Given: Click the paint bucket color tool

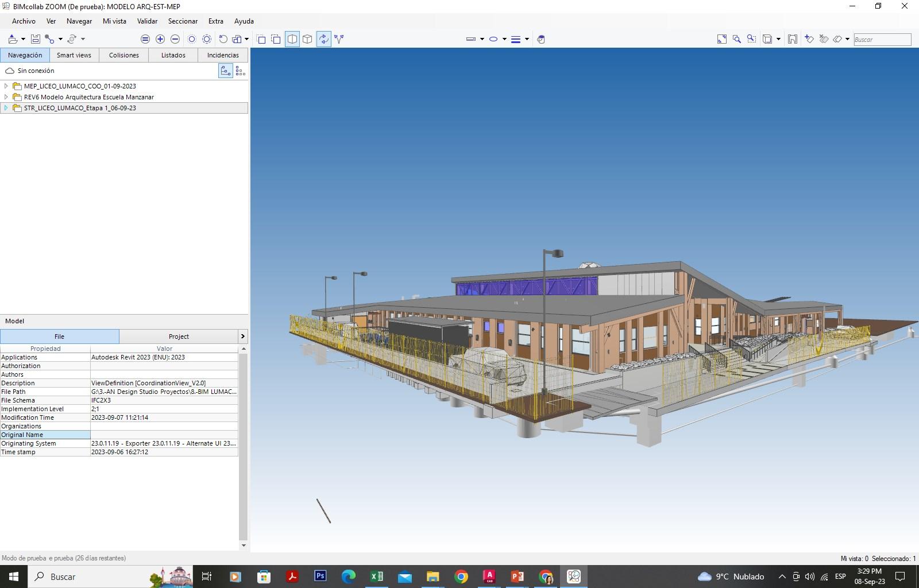Looking at the screenshot, I should click(540, 39).
